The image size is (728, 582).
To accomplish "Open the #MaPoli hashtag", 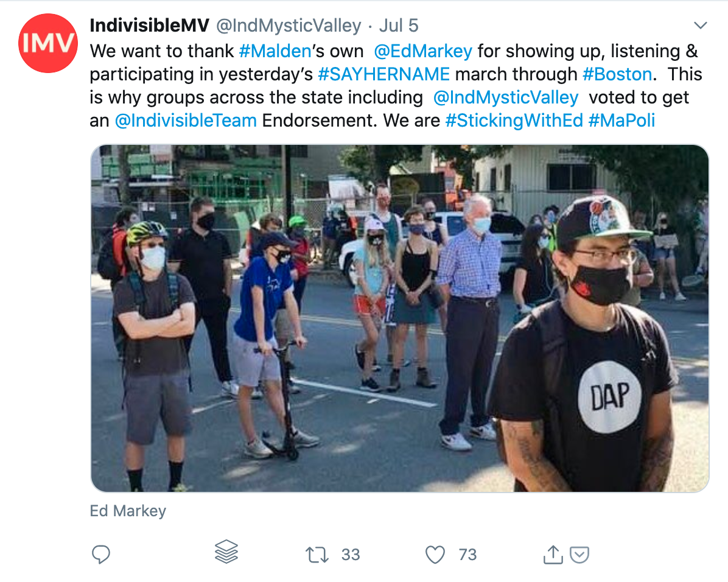I will point(621,121).
